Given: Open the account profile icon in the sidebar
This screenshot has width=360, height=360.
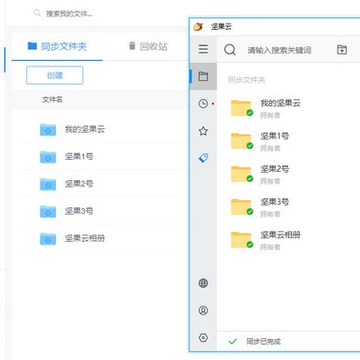Looking at the screenshot, I should click(203, 311).
